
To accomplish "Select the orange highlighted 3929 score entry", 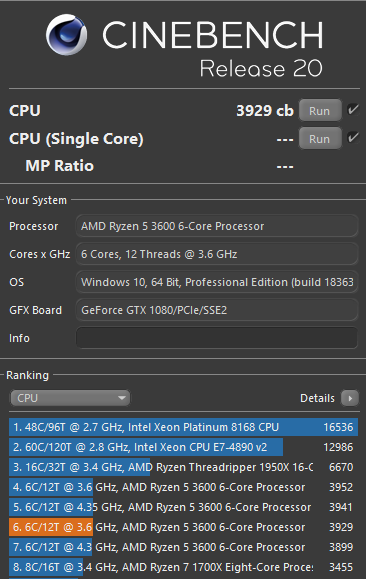I will (x=184, y=527).
